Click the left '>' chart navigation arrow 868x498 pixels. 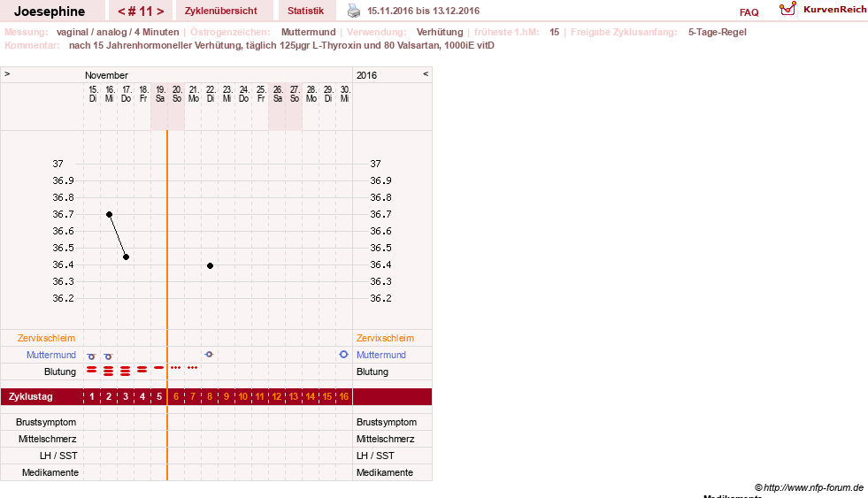(7, 73)
